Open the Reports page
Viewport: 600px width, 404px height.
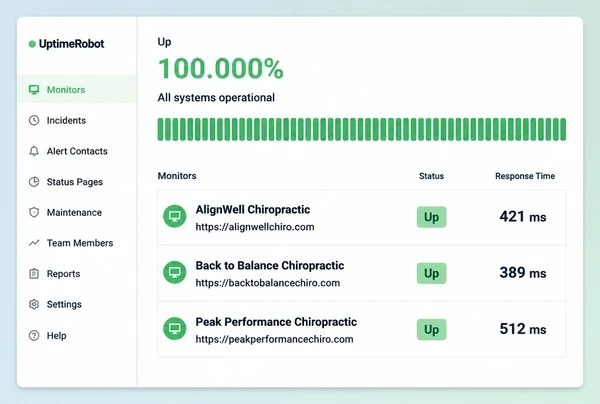tap(63, 274)
